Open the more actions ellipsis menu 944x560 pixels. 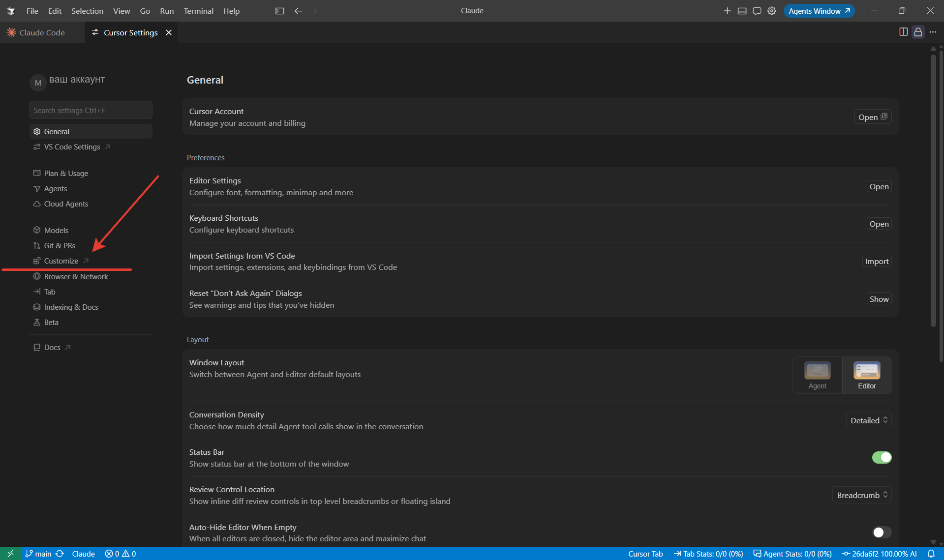933,32
